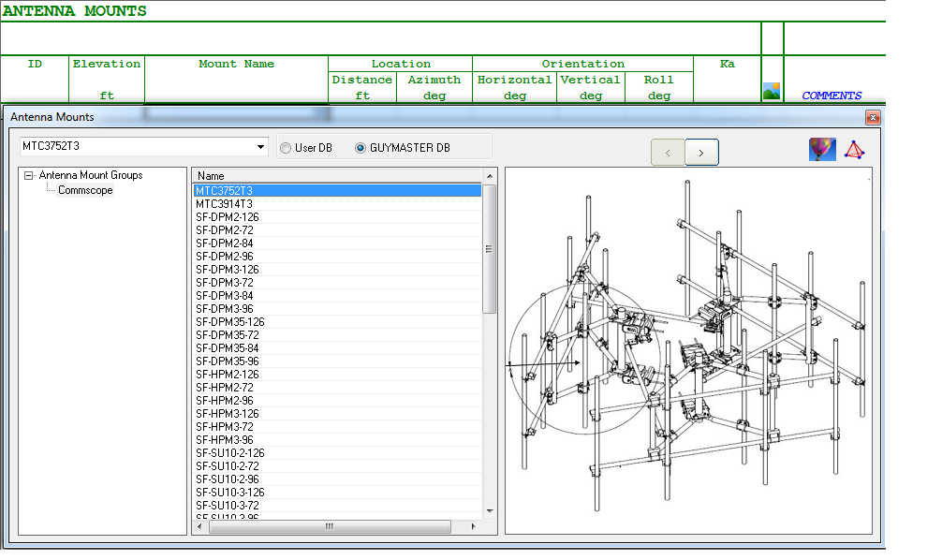This screenshot has height=560, width=942.
Task: Select SF-SU10-3-72 in the list
Action: click(337, 506)
